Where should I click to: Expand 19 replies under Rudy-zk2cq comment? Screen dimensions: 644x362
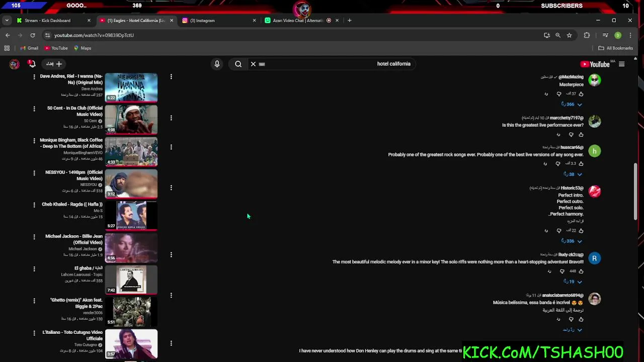[573, 282]
